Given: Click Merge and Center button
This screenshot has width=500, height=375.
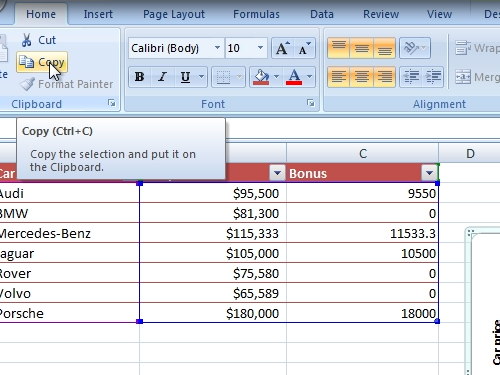Looking at the screenshot, I should (x=477, y=77).
